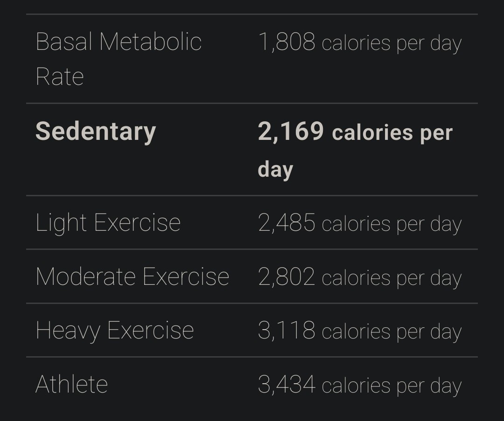
Task: Select the 2,802 calories per day value
Action: tap(359, 277)
